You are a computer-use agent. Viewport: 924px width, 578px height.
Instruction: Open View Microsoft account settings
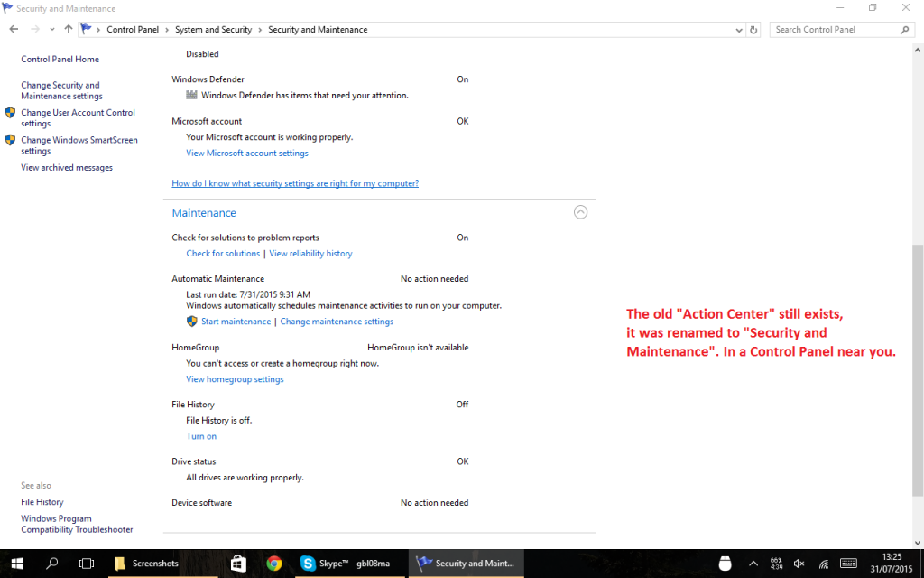pos(247,153)
